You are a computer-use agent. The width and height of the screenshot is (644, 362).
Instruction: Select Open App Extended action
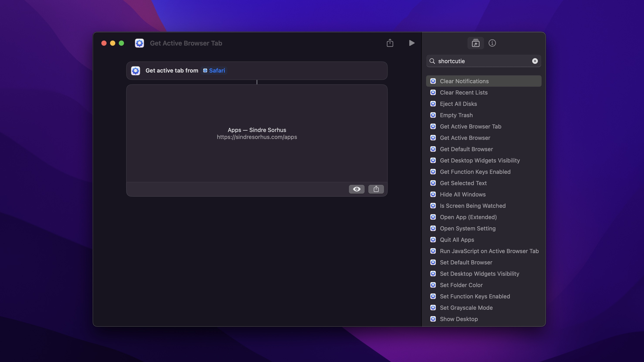click(468, 217)
